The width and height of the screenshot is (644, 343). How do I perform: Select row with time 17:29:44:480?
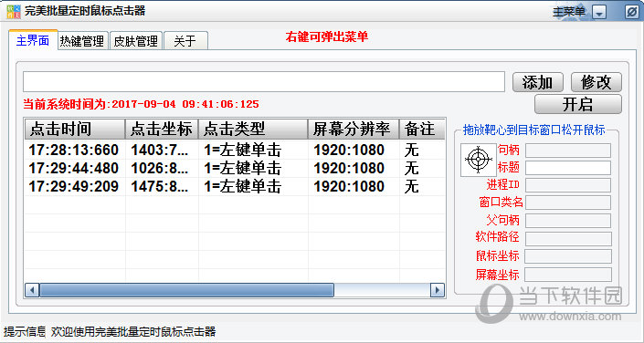[x=235, y=168]
